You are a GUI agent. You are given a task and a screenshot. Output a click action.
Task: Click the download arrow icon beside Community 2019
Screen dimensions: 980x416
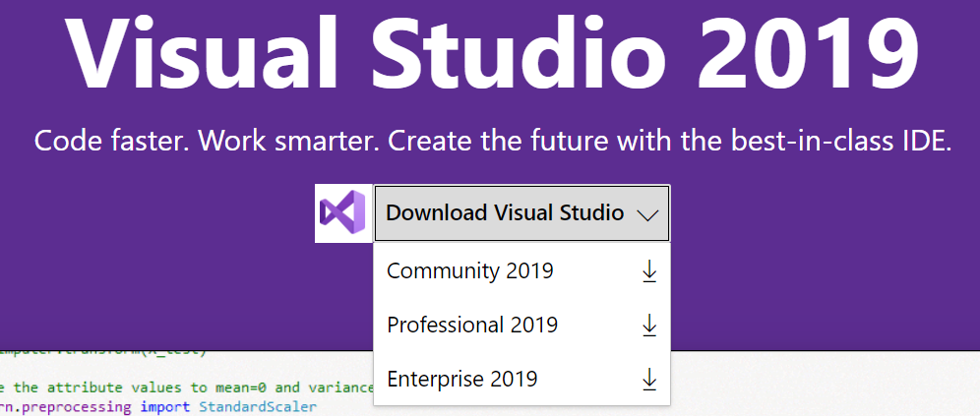click(x=649, y=271)
